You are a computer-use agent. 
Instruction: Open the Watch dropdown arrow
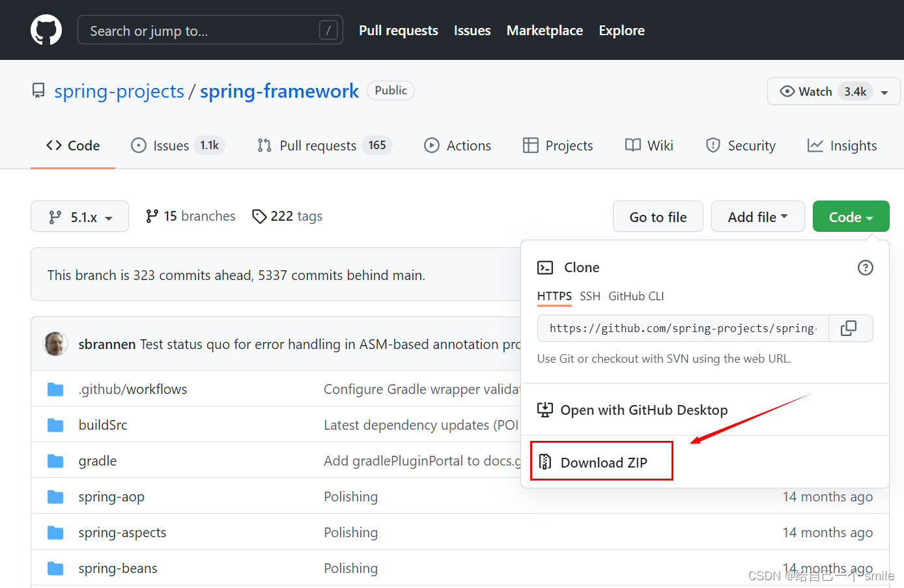884,92
